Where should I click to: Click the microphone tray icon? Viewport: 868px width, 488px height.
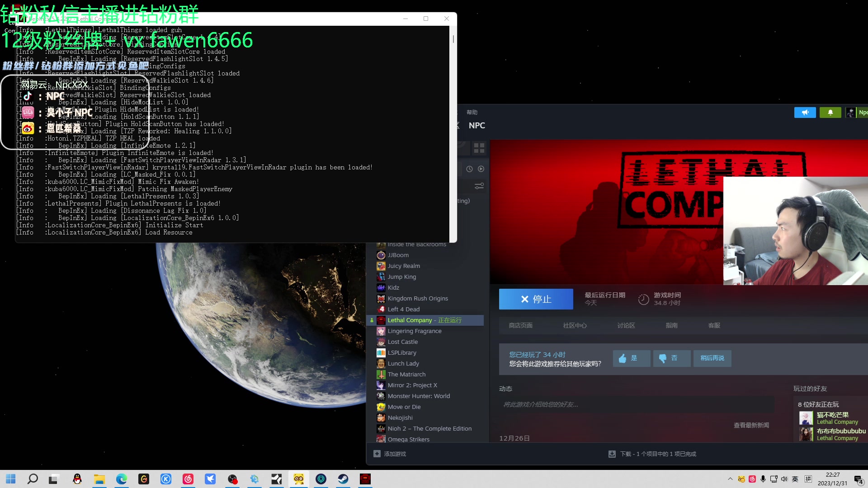click(763, 479)
